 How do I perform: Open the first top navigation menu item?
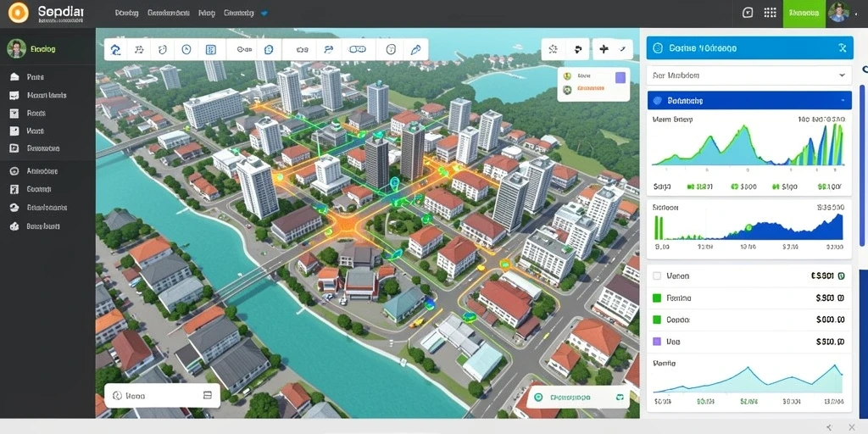127,13
